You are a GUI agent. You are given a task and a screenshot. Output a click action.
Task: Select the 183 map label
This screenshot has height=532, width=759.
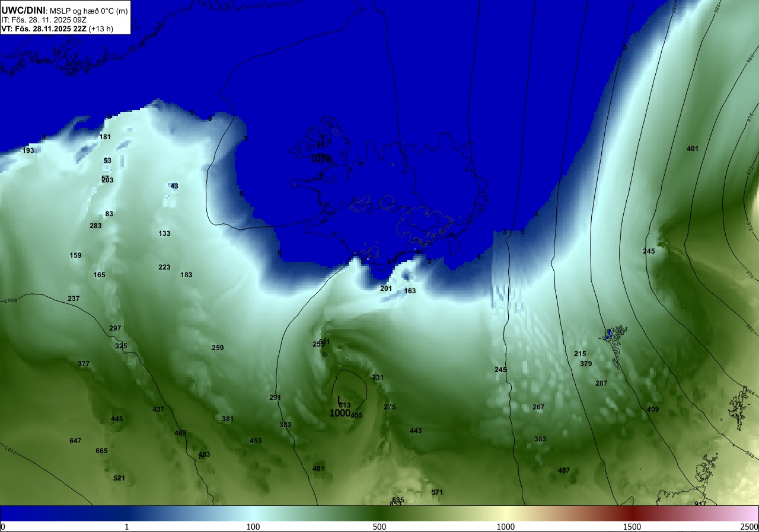186,275
